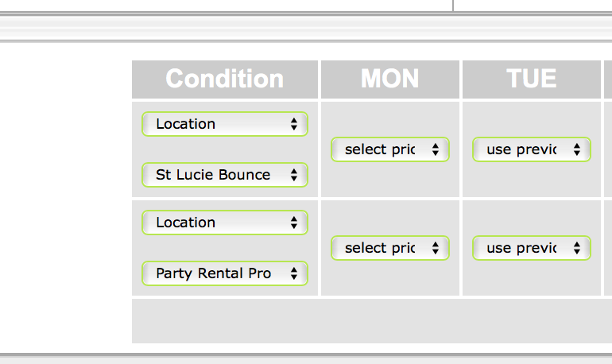Image resolution: width=612 pixels, height=364 pixels.
Task: Click the arrows on second-row Location selector
Action: [294, 223]
